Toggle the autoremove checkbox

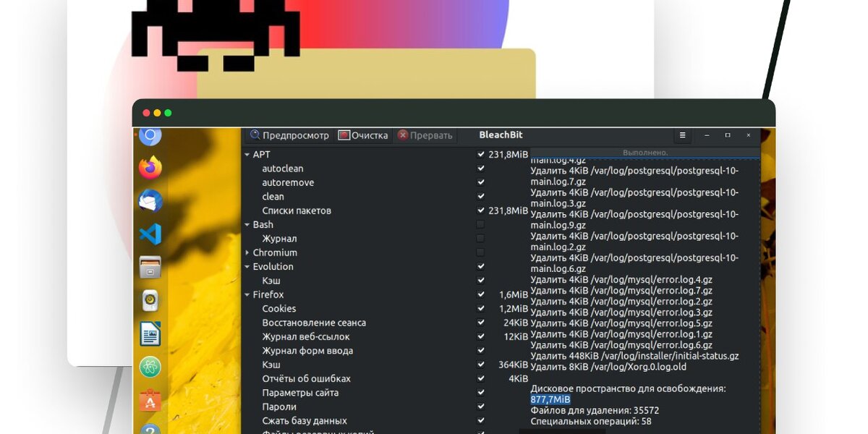click(481, 182)
